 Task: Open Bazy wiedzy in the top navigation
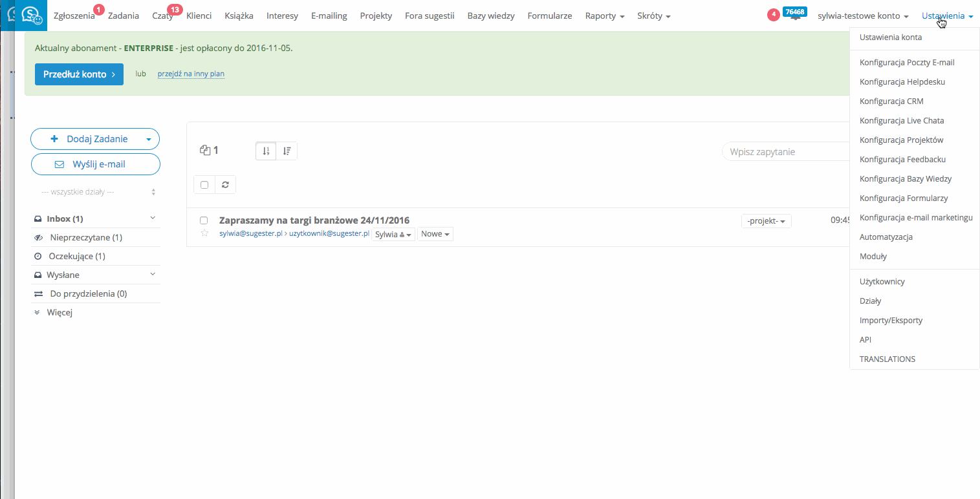tap(491, 16)
